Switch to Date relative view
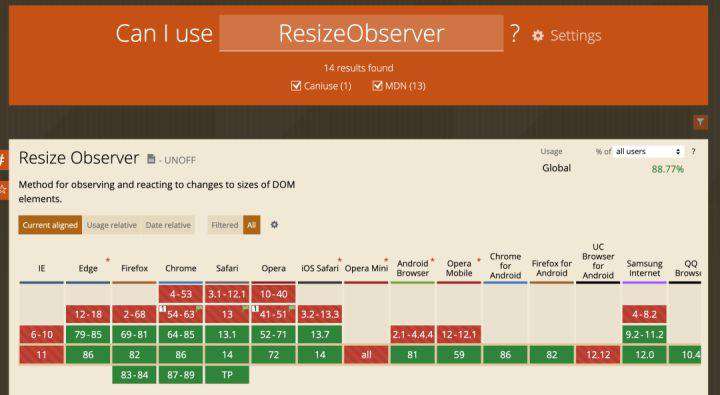The image size is (720, 395). coord(168,225)
